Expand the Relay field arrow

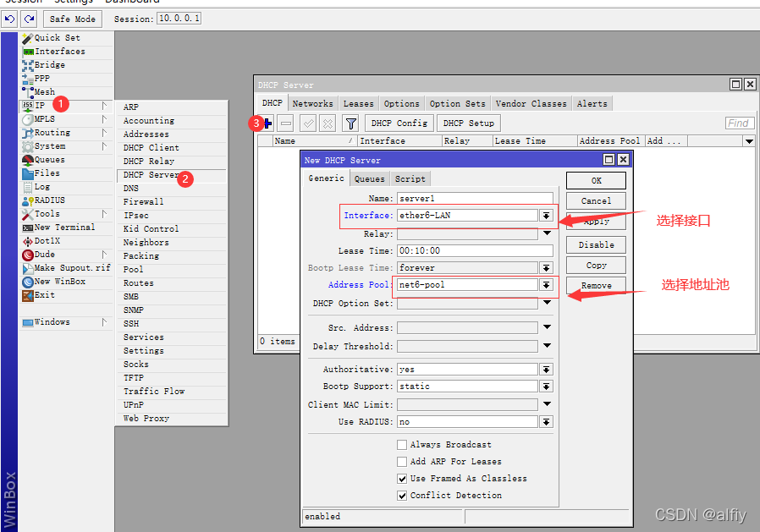coord(548,233)
